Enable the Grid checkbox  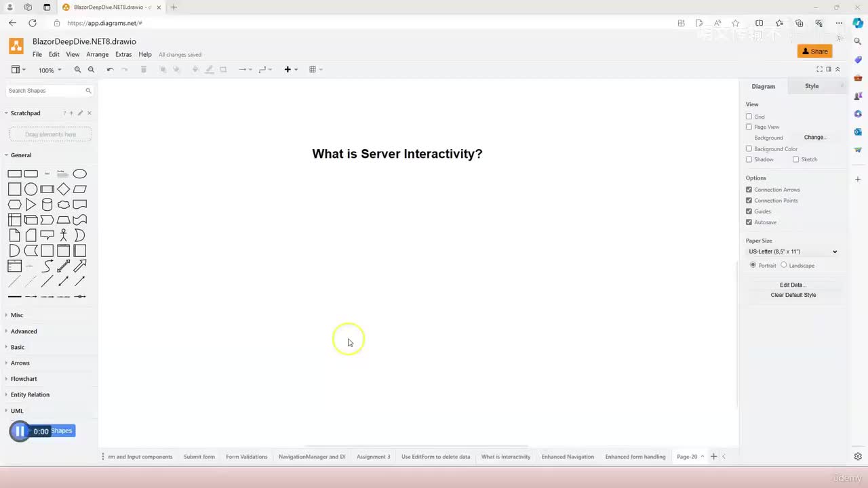(749, 117)
